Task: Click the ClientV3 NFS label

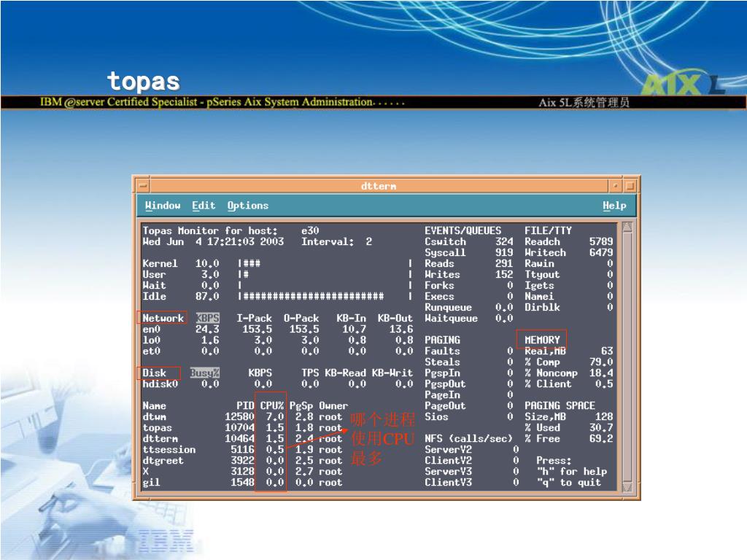Action: tap(448, 483)
